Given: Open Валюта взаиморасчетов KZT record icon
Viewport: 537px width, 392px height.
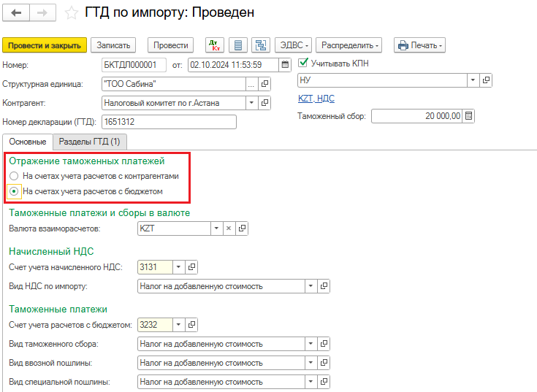Looking at the screenshot, I should point(242,228).
